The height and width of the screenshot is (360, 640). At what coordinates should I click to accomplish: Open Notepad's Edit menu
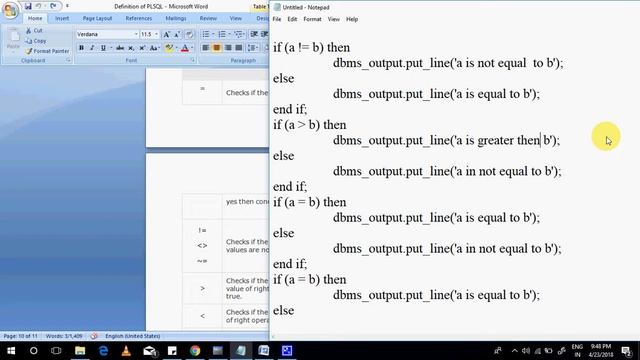tap(292, 19)
